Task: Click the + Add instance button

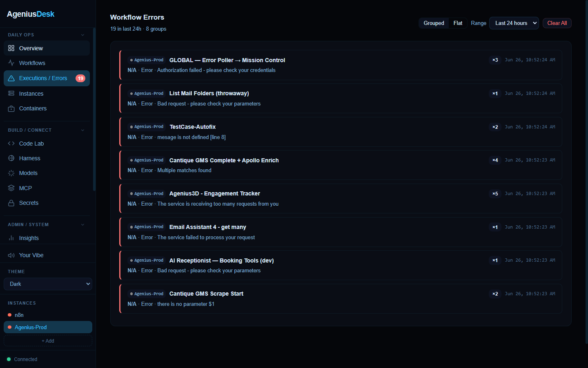Action: pyautogui.click(x=48, y=341)
